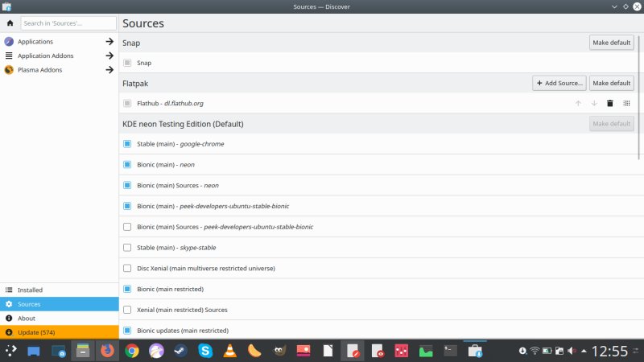The image size is (644, 362).
Task: Enable the Disc Xenial source checkbox
Action: (x=127, y=268)
